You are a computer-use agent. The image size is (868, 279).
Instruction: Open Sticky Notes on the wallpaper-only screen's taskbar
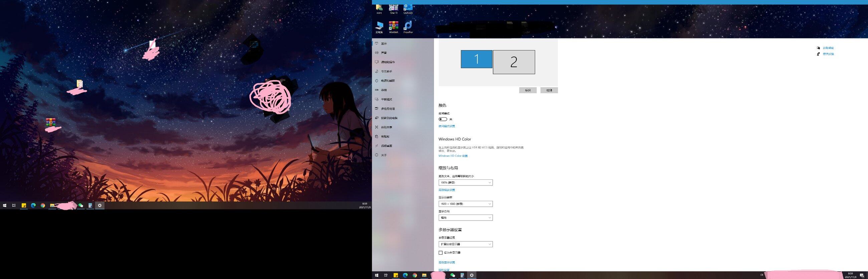point(24,205)
